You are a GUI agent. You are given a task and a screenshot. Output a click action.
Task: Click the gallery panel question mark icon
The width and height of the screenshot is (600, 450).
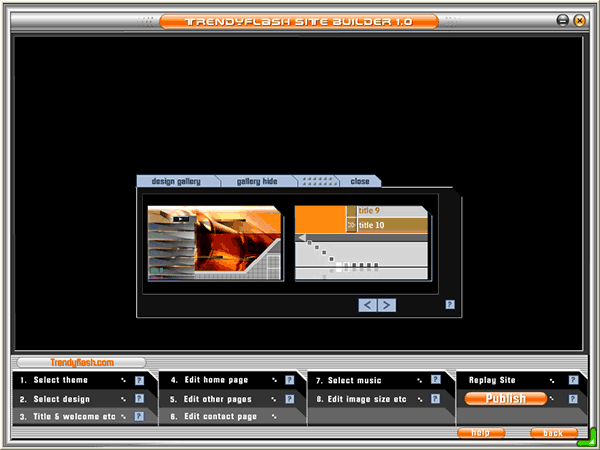(450, 305)
